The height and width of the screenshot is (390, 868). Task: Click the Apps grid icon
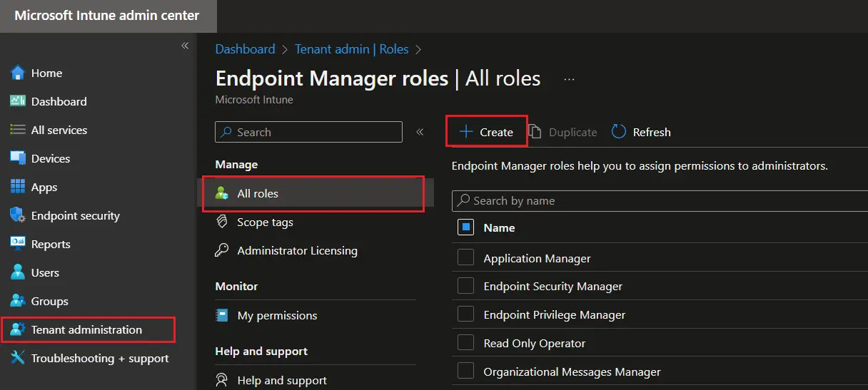pos(18,187)
